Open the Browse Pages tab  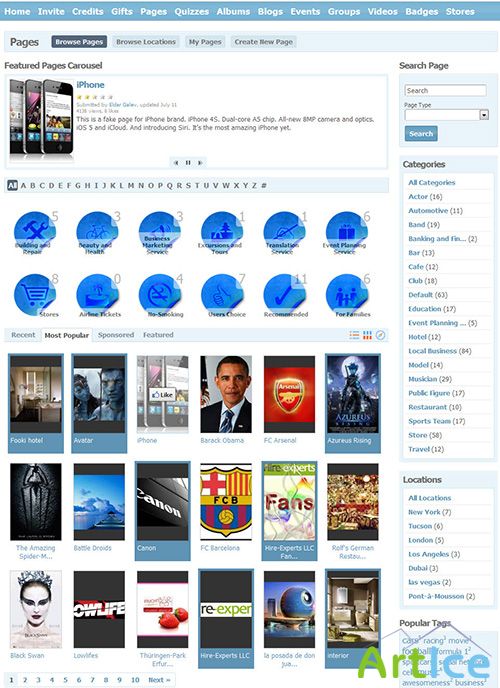[x=79, y=42]
